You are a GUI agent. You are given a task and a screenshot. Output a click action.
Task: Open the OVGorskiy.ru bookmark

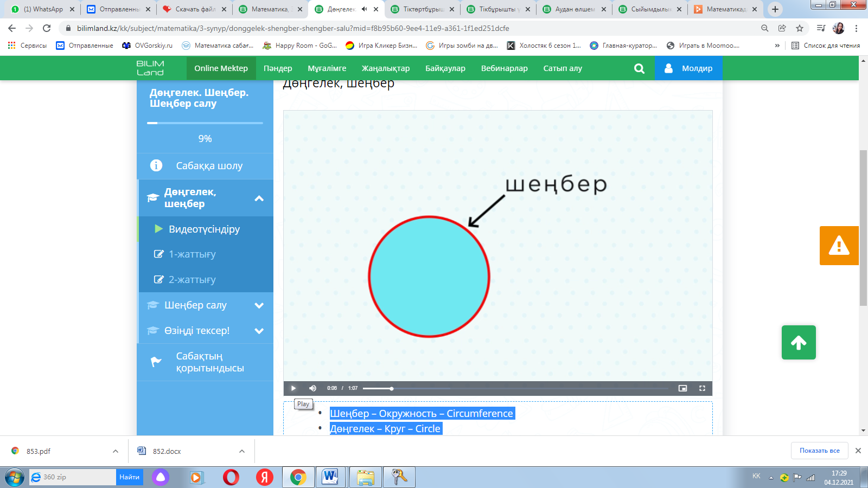(147, 46)
